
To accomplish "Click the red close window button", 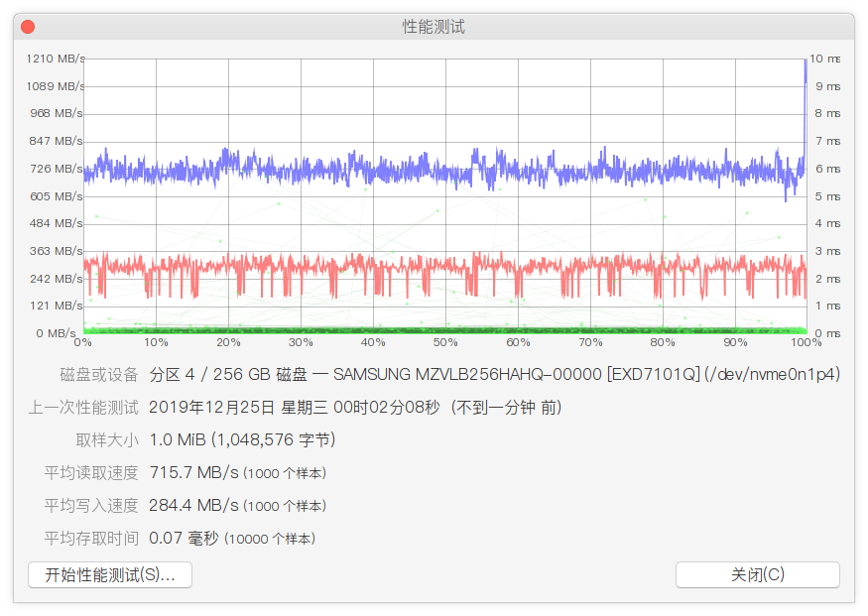I will [x=28, y=27].
